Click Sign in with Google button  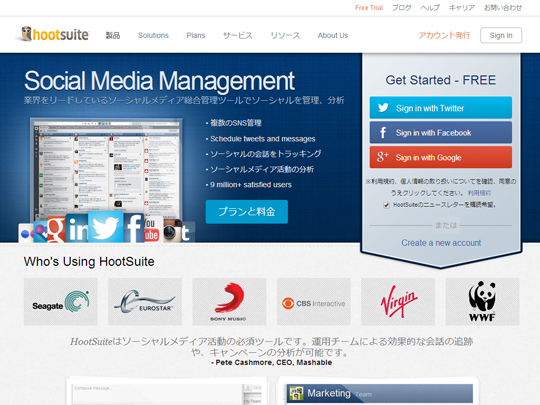pos(441,157)
